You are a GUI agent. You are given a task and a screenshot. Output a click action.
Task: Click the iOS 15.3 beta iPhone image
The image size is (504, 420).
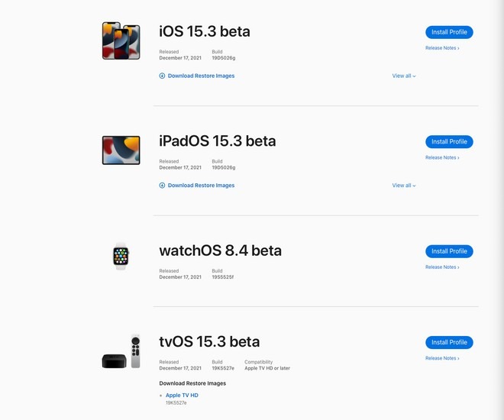[121, 40]
